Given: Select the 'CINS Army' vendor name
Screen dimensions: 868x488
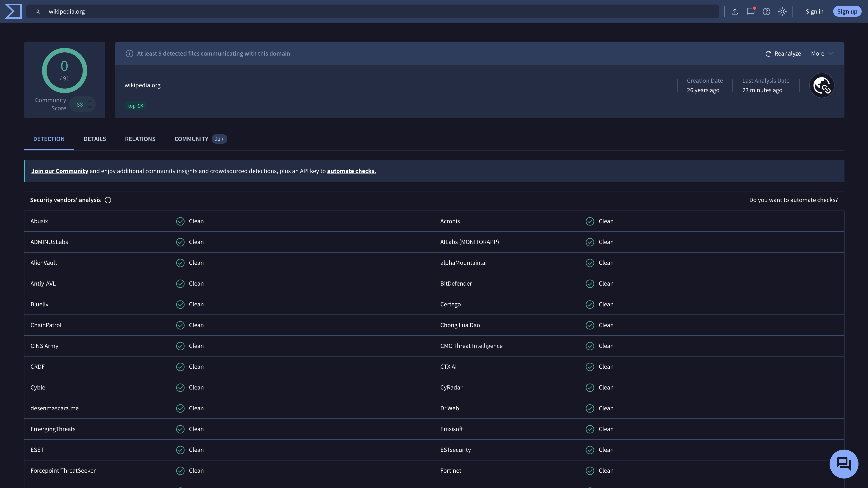Looking at the screenshot, I should click(44, 346).
